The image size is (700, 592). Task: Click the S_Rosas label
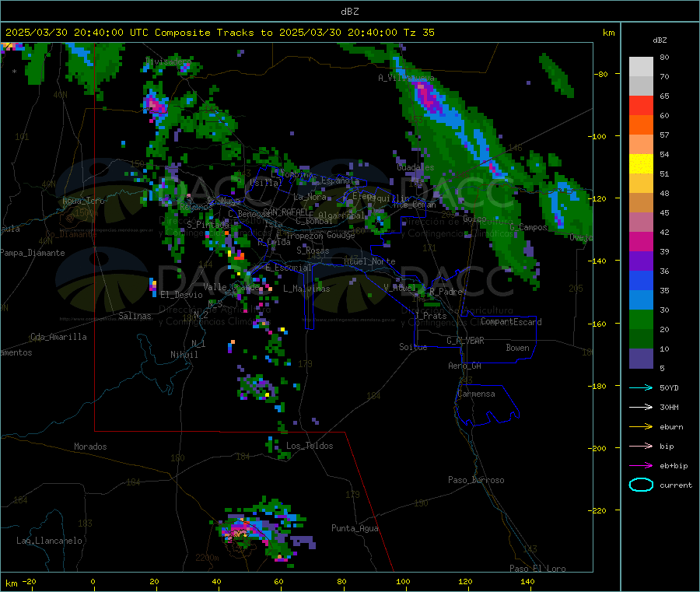(313, 250)
